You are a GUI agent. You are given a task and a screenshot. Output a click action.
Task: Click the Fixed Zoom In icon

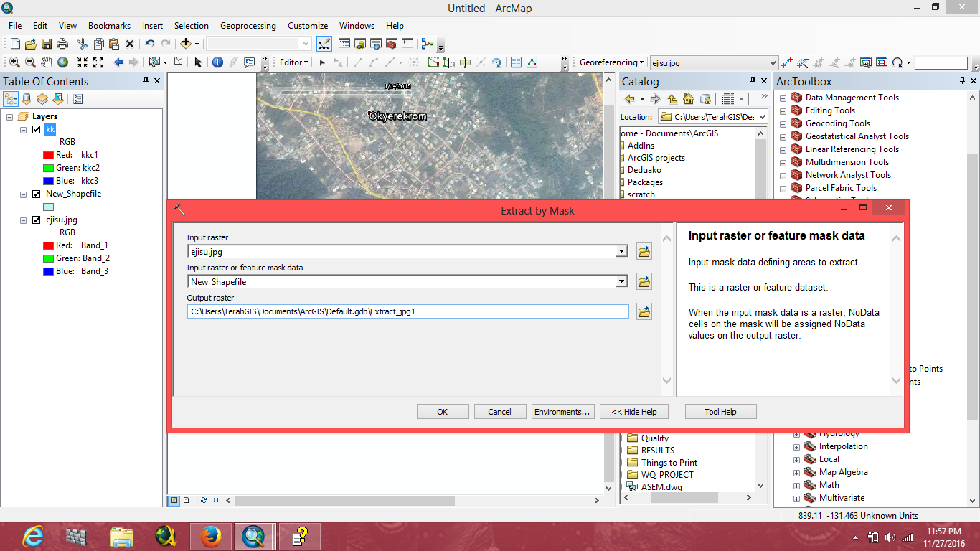(x=83, y=62)
